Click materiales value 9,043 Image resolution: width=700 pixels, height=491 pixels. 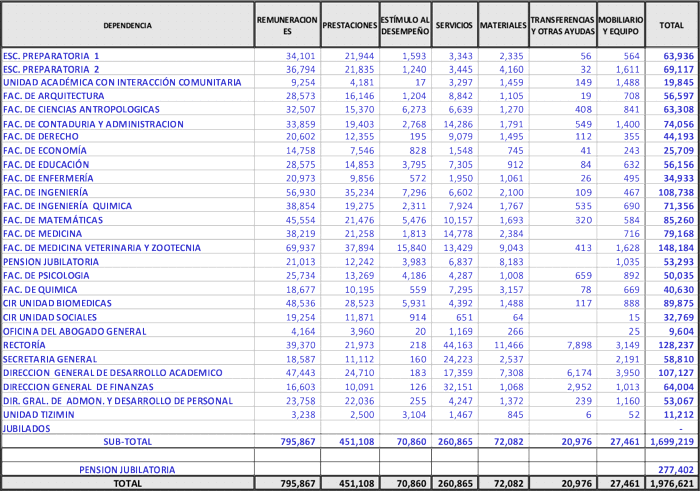[x=511, y=248]
